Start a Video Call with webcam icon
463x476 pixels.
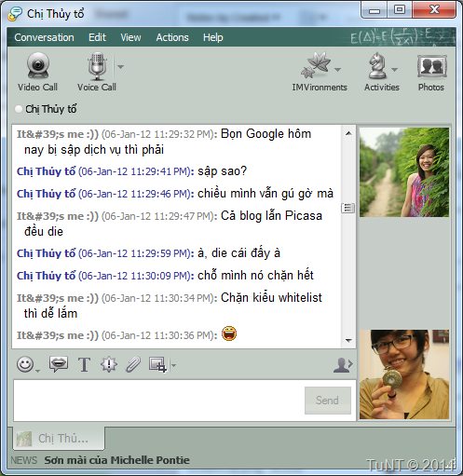point(37,72)
